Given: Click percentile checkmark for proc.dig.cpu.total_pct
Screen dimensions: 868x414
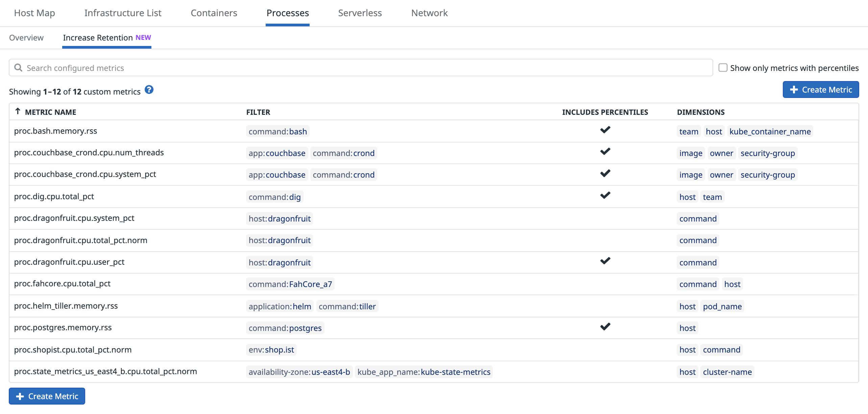Looking at the screenshot, I should tap(605, 196).
